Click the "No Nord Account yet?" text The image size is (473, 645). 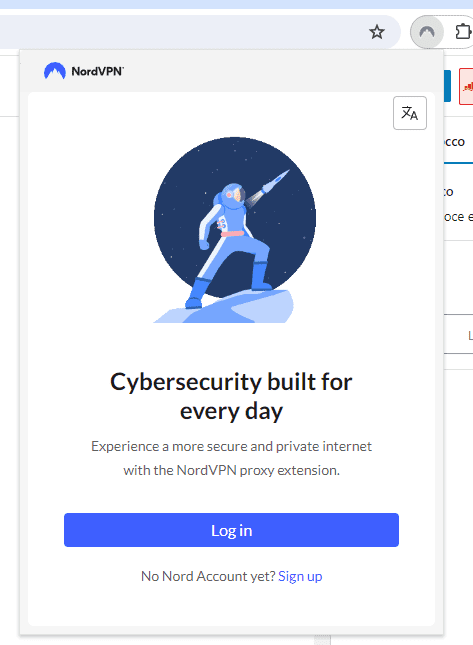(x=208, y=576)
